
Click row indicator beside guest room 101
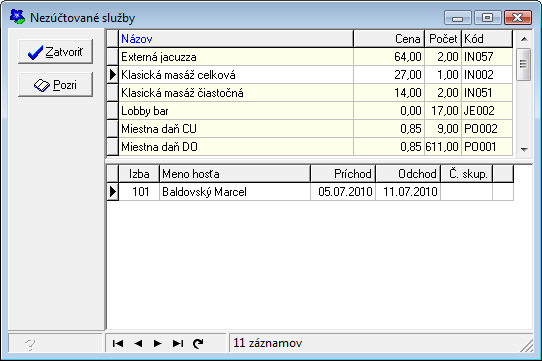[113, 192]
